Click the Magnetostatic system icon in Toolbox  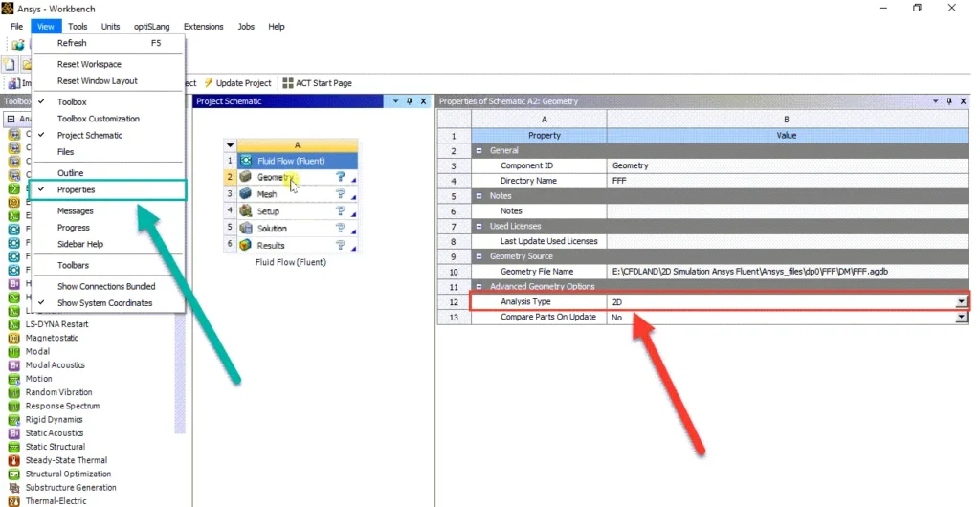(13, 338)
